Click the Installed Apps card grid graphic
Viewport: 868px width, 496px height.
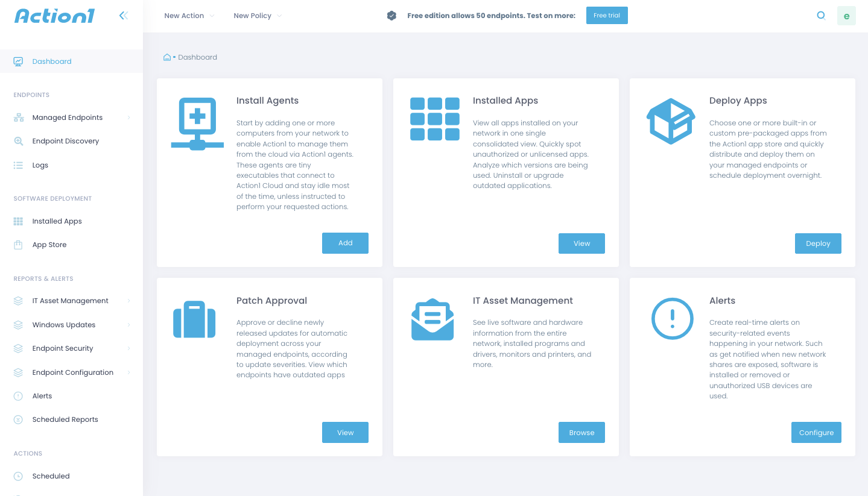pyautogui.click(x=435, y=119)
